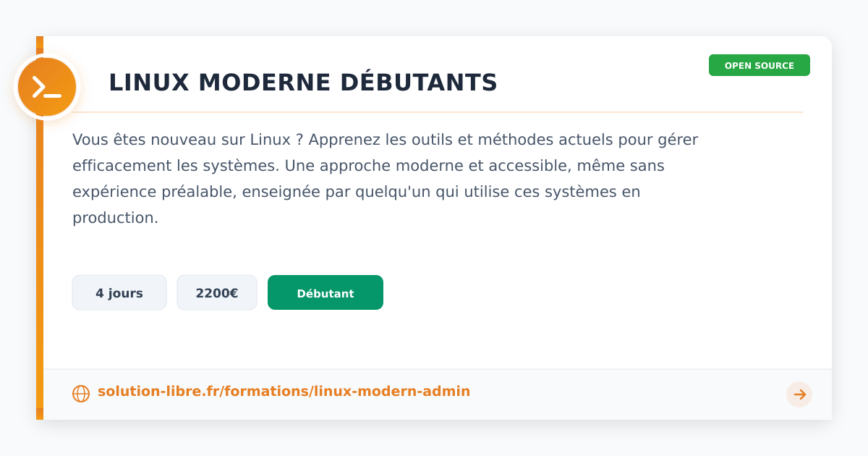Click the line starting "Vous êtes nouveau"

385,140
